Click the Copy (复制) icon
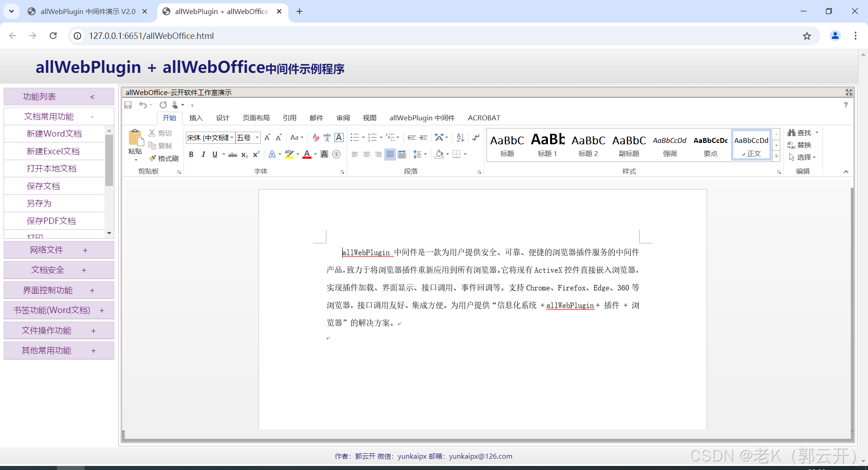The width and height of the screenshot is (868, 470). [152, 146]
